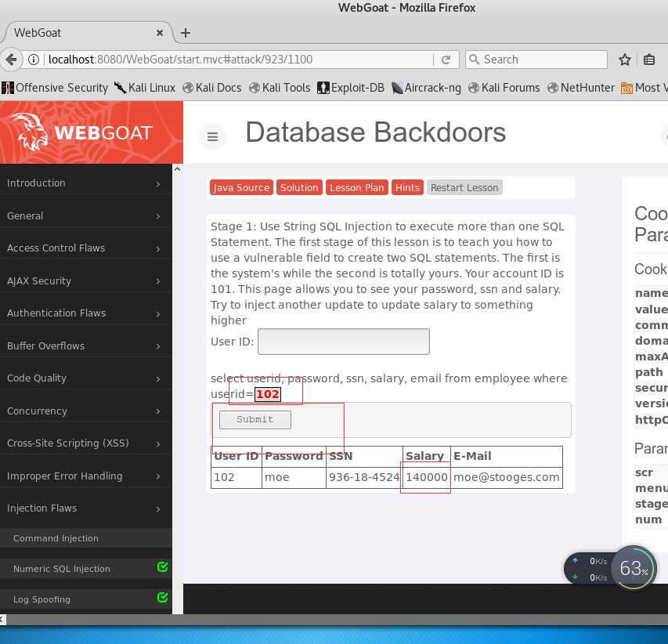Click the browser back arrow button

coord(11,60)
